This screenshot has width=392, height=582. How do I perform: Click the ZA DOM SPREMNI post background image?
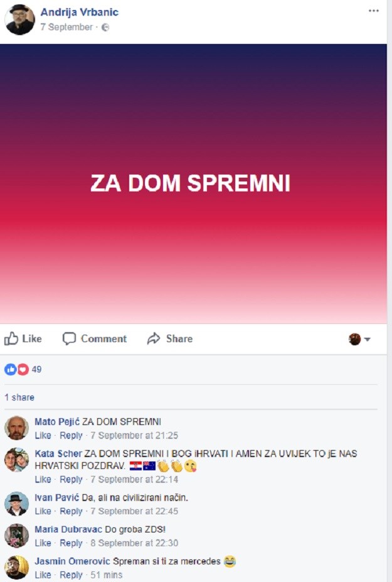click(193, 184)
